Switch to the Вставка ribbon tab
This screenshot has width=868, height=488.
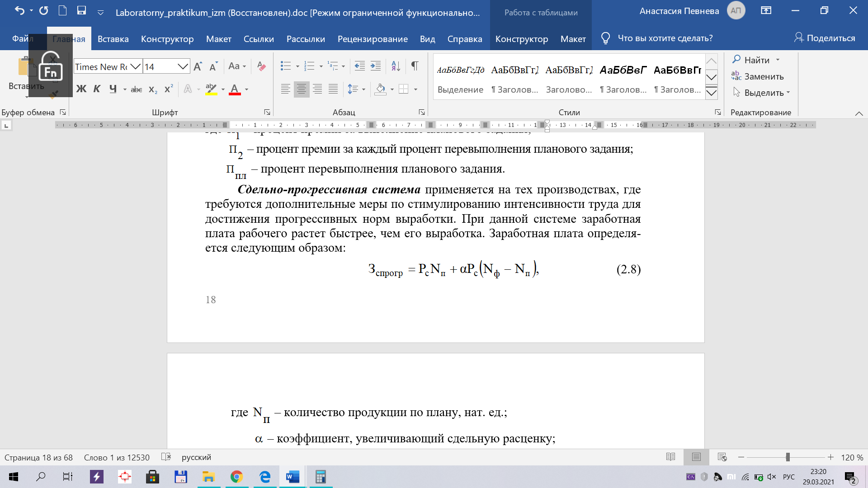tap(113, 39)
